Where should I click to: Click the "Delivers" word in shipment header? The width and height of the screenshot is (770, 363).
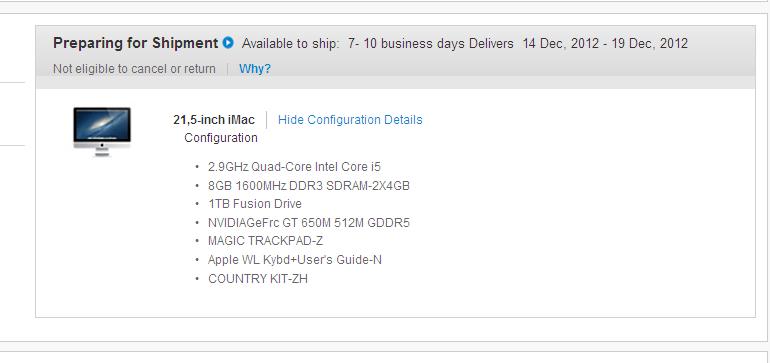click(491, 43)
